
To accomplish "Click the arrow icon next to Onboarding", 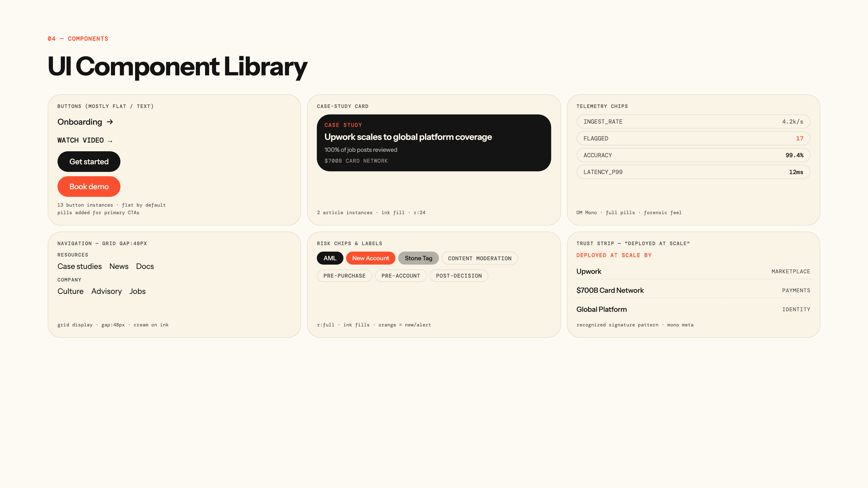I will [110, 122].
